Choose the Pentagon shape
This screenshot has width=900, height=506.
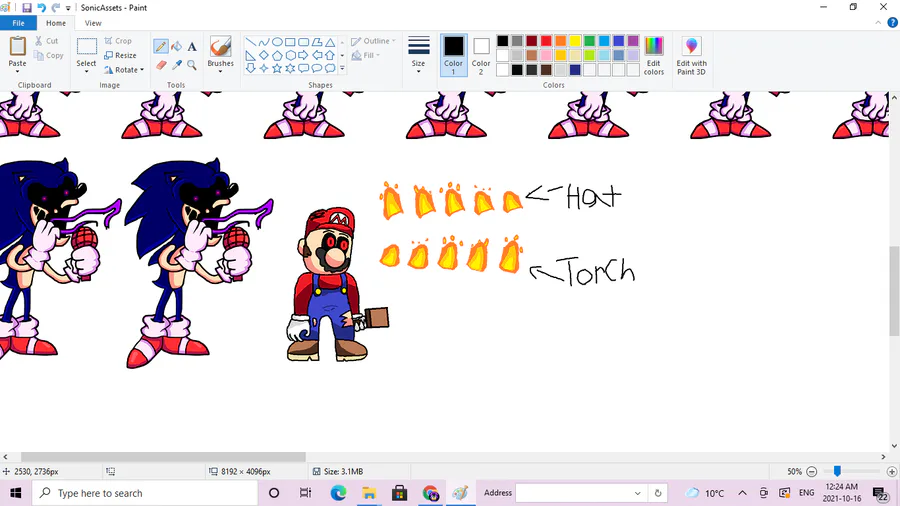coord(277,55)
